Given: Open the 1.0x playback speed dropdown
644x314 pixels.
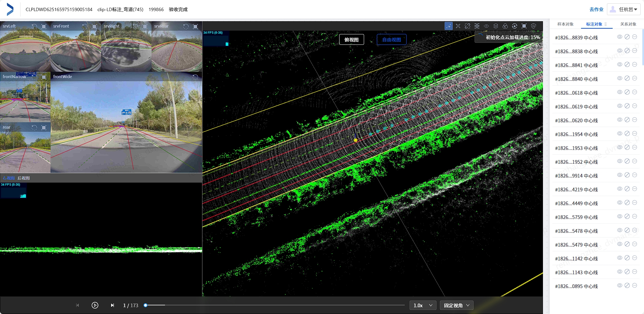Looking at the screenshot, I should coord(423,305).
